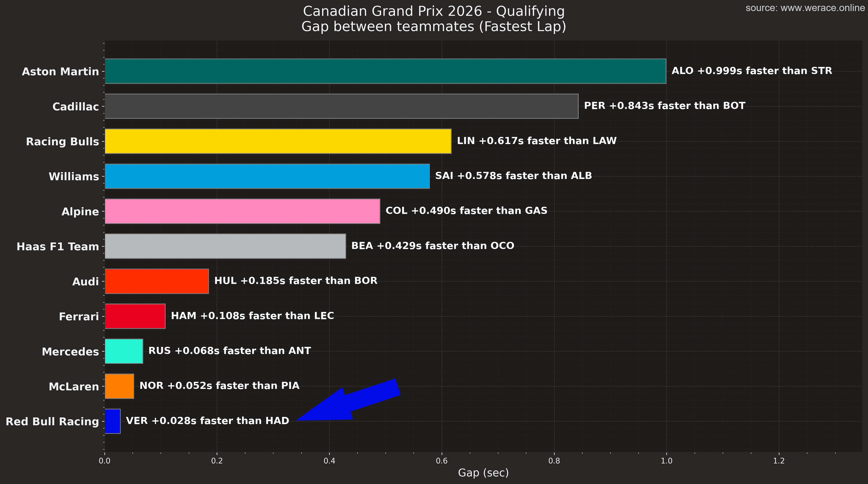868x484 pixels.
Task: Click the light gray Haas bar
Action: (225, 246)
